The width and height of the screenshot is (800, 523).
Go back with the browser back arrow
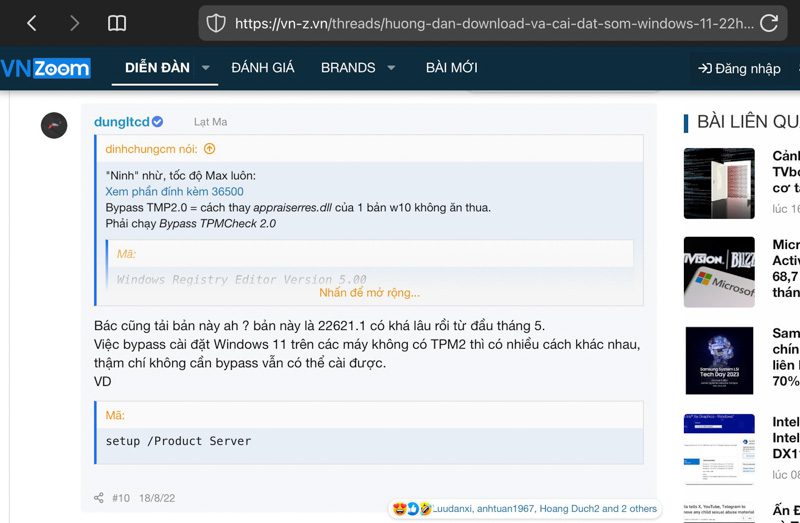pos(32,23)
